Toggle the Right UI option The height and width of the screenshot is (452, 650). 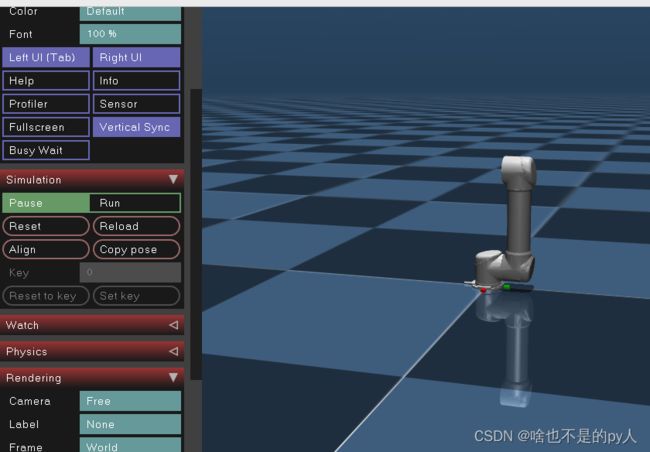tap(136, 57)
